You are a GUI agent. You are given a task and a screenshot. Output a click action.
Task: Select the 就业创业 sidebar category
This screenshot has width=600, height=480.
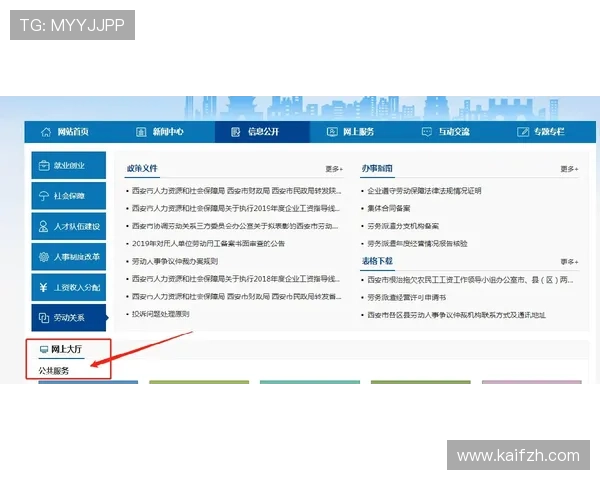coord(69,165)
